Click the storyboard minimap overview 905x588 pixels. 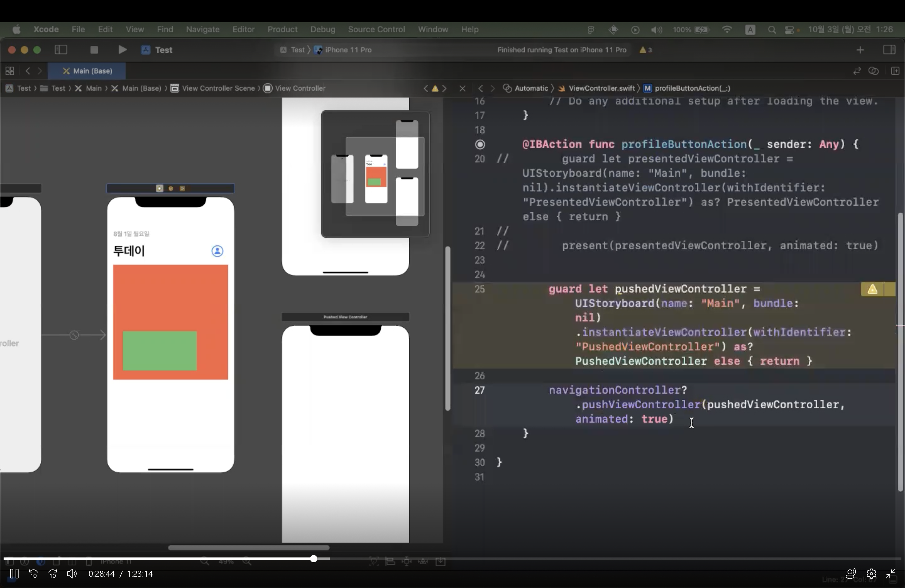click(x=375, y=174)
